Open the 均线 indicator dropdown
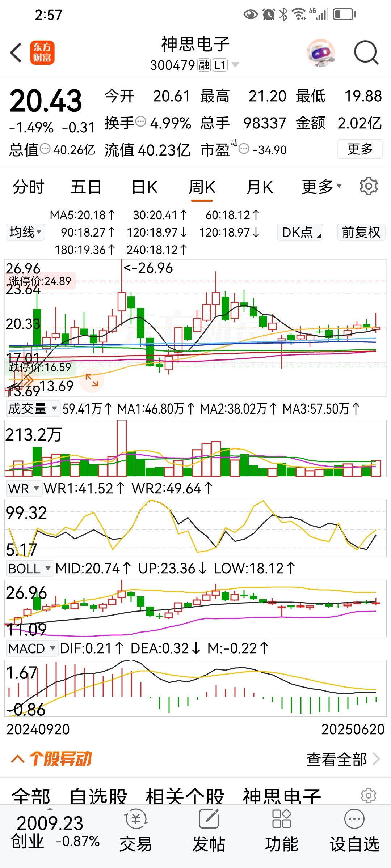This screenshot has height=868, width=391. click(x=25, y=232)
